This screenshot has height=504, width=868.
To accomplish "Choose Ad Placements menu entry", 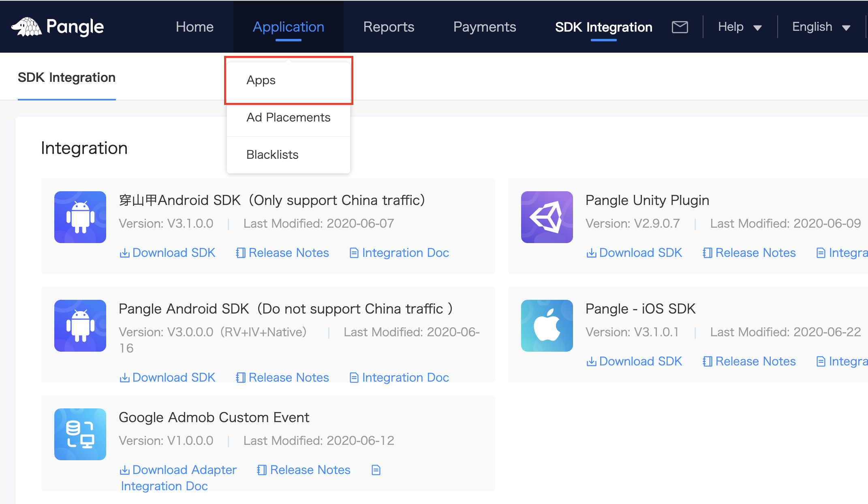I will pos(288,117).
